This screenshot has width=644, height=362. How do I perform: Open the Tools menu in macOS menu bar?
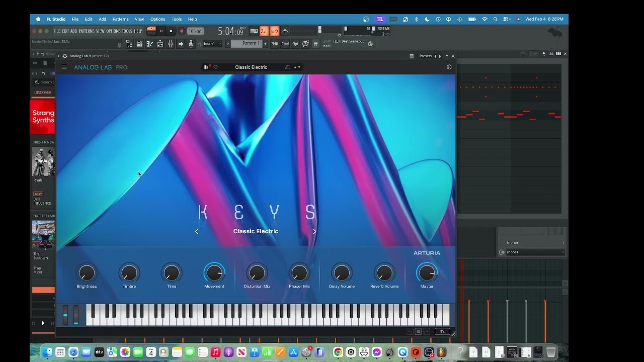click(177, 19)
